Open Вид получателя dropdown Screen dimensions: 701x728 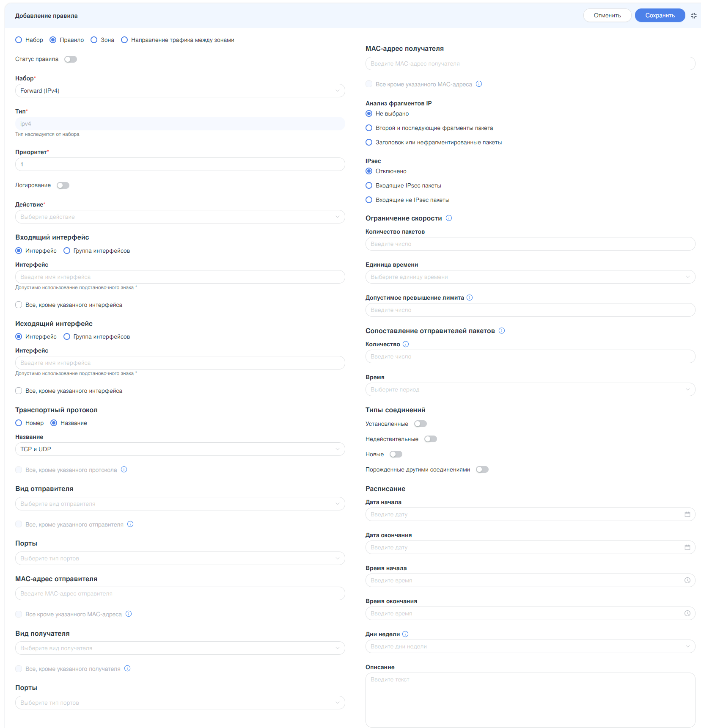(180, 648)
